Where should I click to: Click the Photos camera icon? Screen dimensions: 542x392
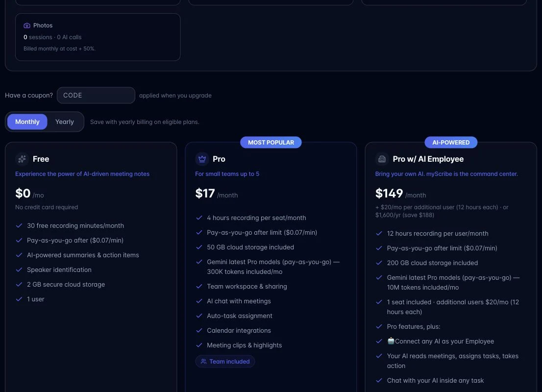click(x=26, y=25)
